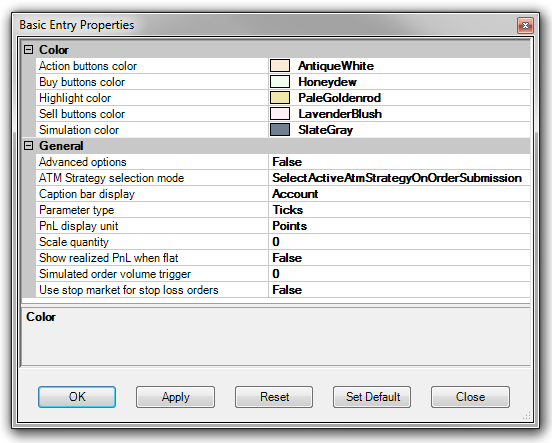Image resolution: width=552 pixels, height=443 pixels.
Task: Select ATM Strategy selection mode property
Action: 152,178
